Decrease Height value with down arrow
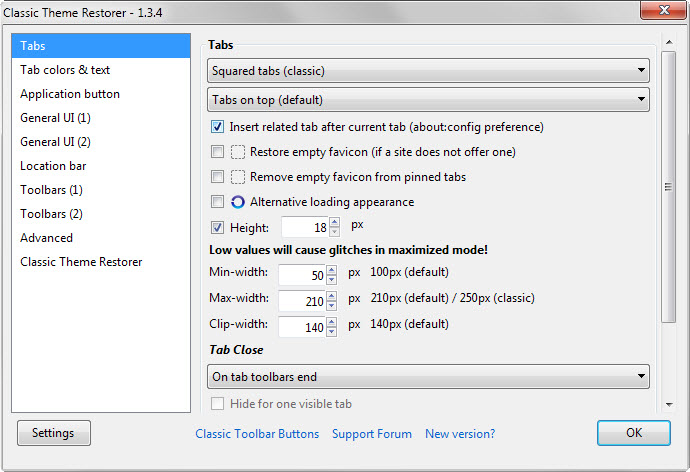690x472 pixels. tap(334, 232)
